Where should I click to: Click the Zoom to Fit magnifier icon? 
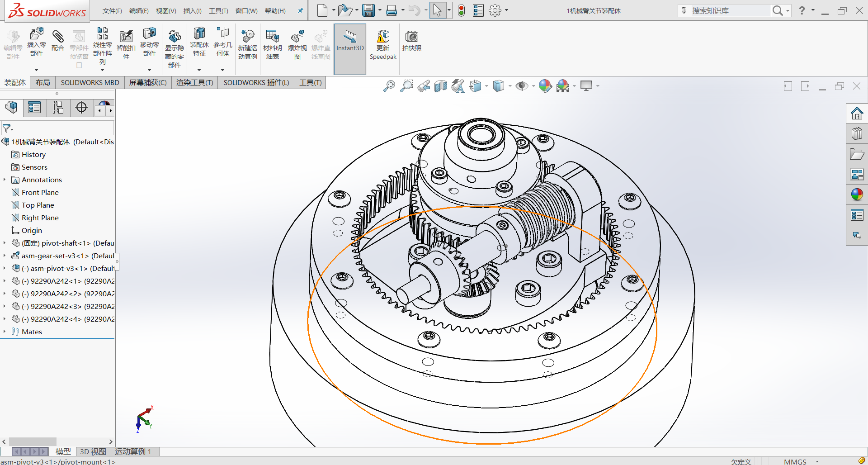[389, 86]
